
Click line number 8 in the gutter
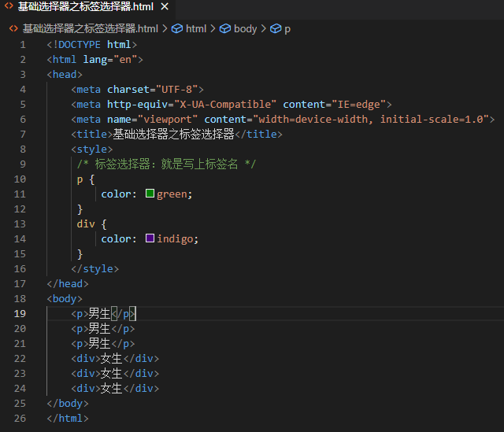[x=23, y=150]
